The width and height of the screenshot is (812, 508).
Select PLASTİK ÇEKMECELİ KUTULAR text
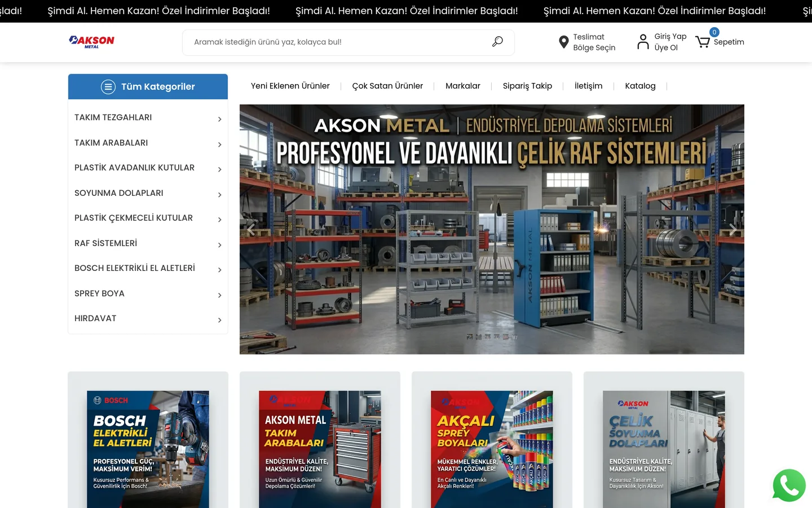coord(134,218)
